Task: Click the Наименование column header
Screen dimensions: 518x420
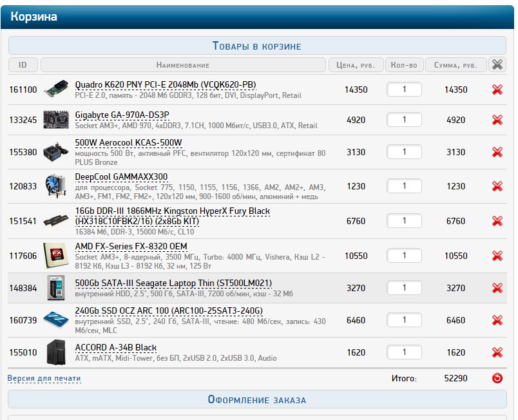Action: pyautogui.click(x=183, y=64)
